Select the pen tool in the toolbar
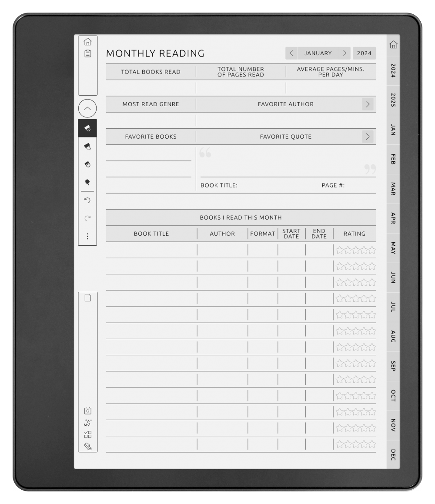 click(87, 128)
